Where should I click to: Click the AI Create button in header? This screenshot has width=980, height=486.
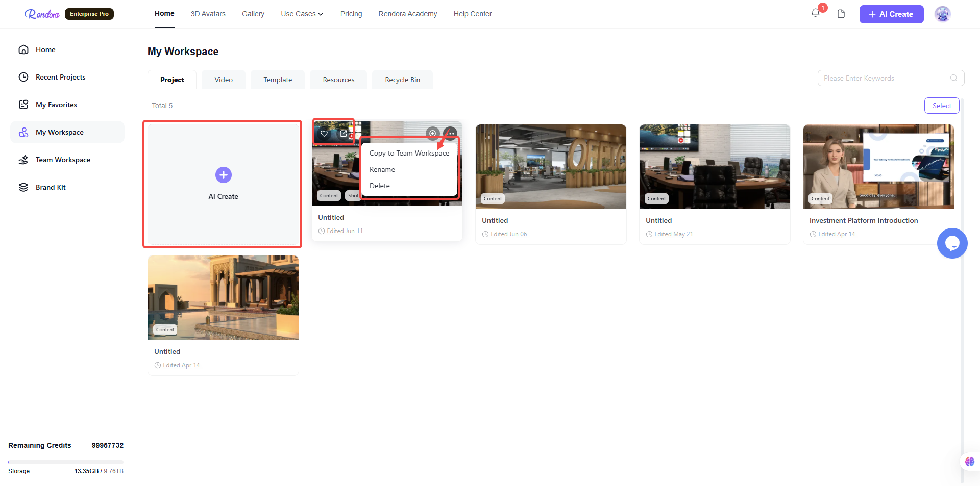pyautogui.click(x=891, y=14)
